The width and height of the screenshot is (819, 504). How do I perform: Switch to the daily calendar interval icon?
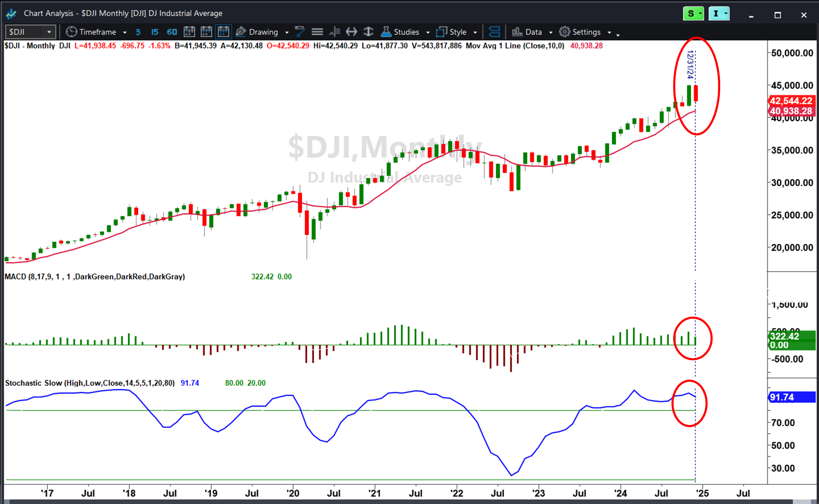(x=189, y=32)
